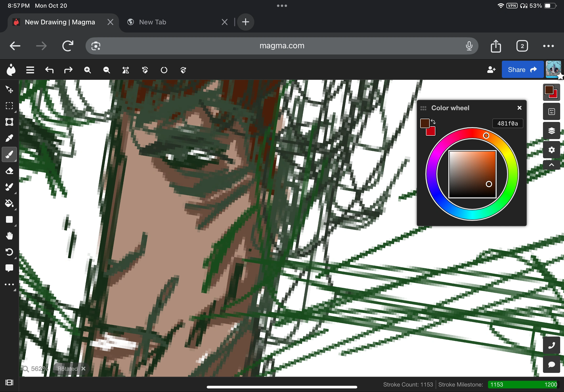Open the Layers panel
This screenshot has width=564, height=392.
pyautogui.click(x=551, y=131)
